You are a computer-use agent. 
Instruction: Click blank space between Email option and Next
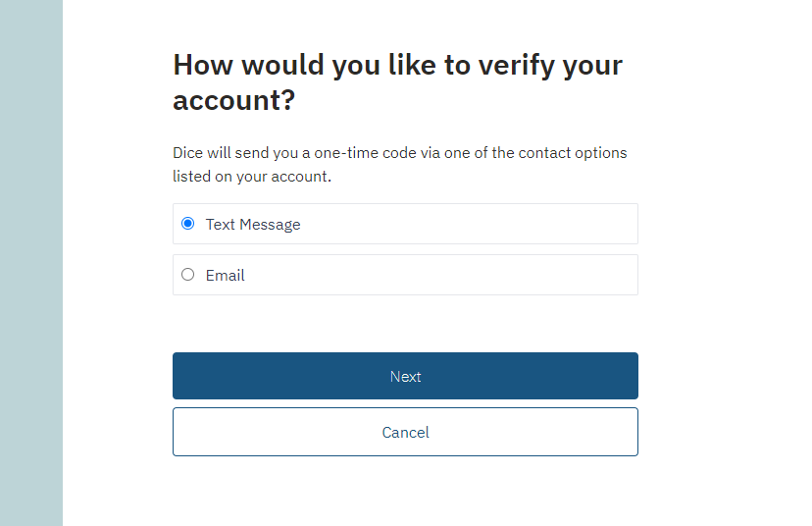tap(405, 324)
